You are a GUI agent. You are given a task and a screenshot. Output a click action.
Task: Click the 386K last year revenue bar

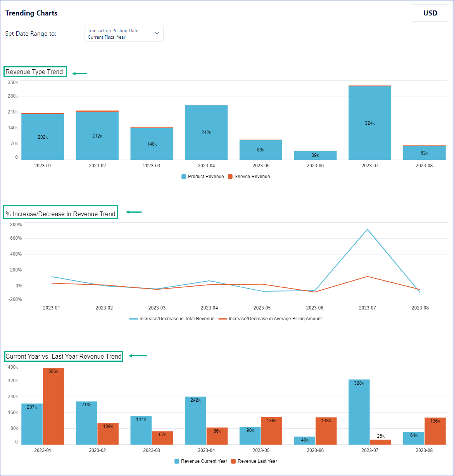(54, 406)
